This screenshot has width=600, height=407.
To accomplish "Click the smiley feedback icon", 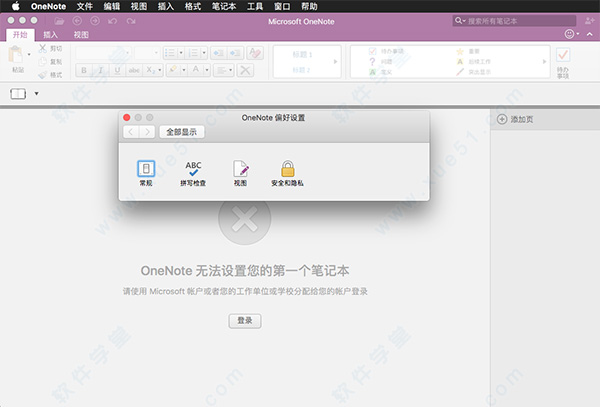I will [569, 34].
